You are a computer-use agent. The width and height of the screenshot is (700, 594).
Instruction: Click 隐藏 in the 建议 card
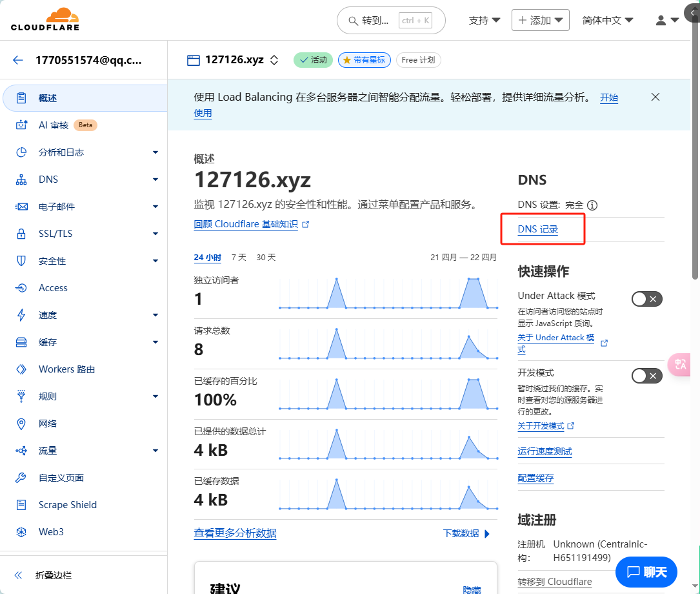[x=472, y=590]
